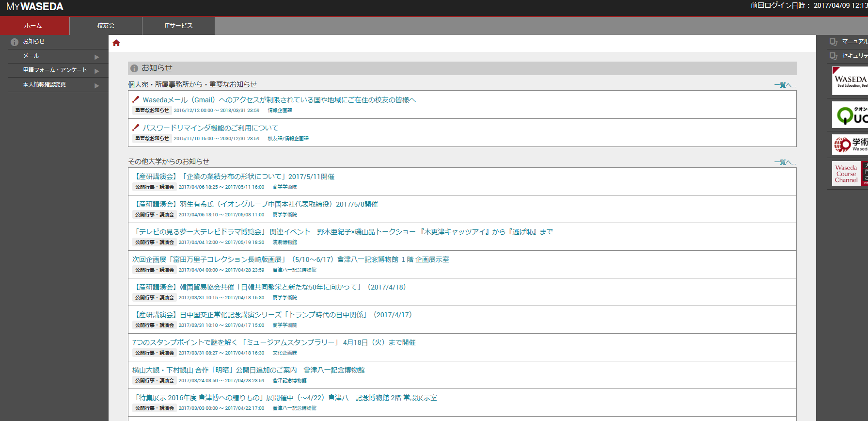
Task: Open the テレビの見る夢 event notice
Action: (343, 232)
